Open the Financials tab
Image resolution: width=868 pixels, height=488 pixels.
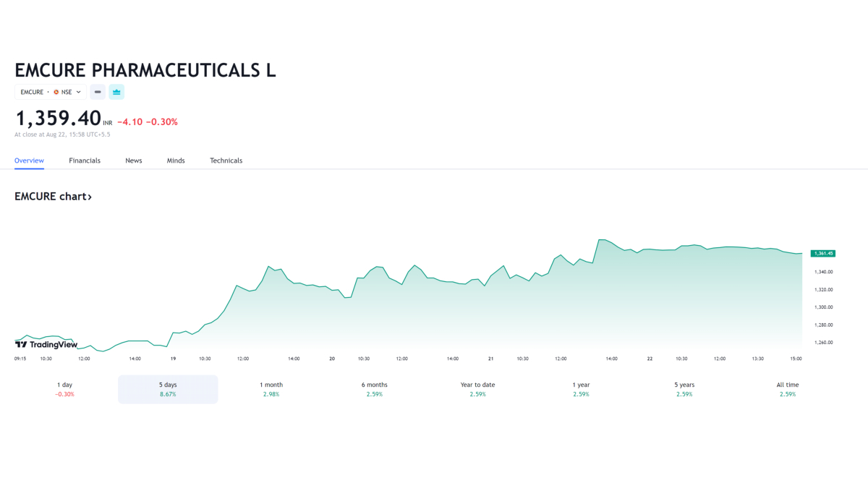pyautogui.click(x=85, y=160)
